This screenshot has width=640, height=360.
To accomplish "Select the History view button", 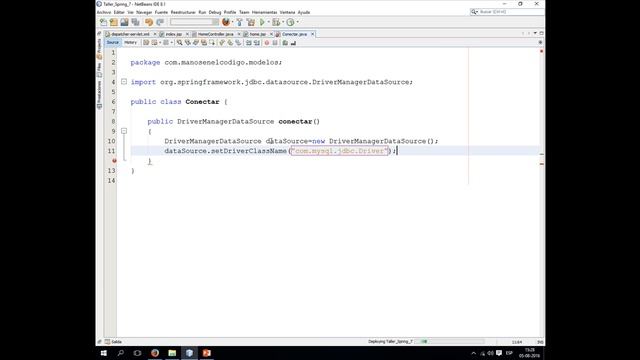I will (x=131, y=42).
